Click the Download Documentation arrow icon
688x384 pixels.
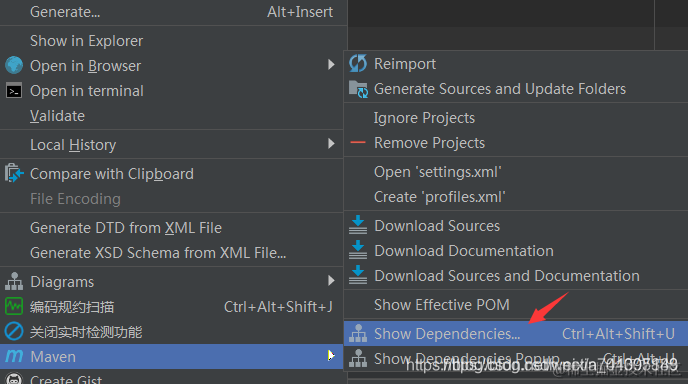pyautogui.click(x=358, y=250)
